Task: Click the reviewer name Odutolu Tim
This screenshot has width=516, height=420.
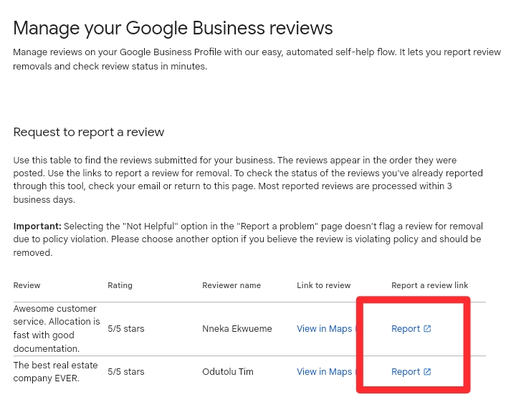Action: pyautogui.click(x=228, y=371)
